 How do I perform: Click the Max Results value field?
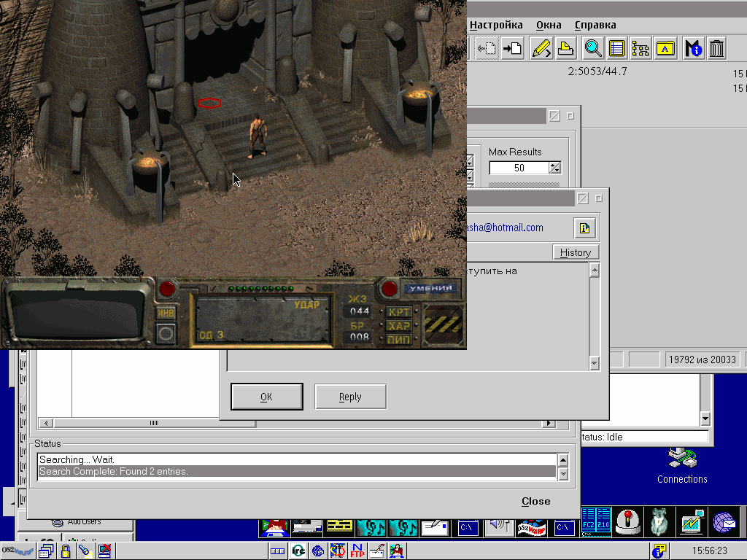[x=519, y=168]
